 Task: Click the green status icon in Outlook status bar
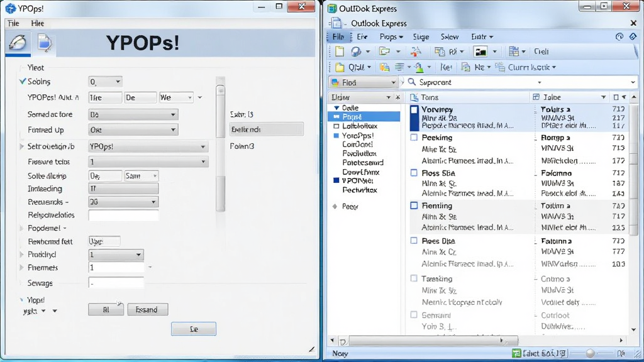coord(516,353)
